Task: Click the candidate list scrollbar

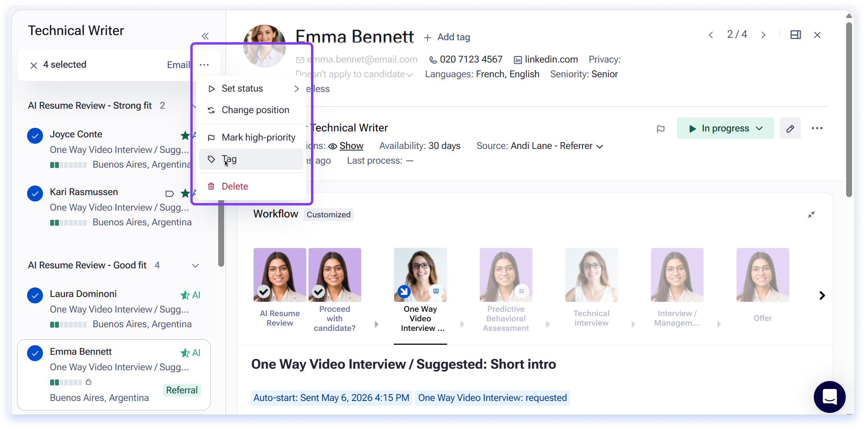Action: click(x=221, y=233)
